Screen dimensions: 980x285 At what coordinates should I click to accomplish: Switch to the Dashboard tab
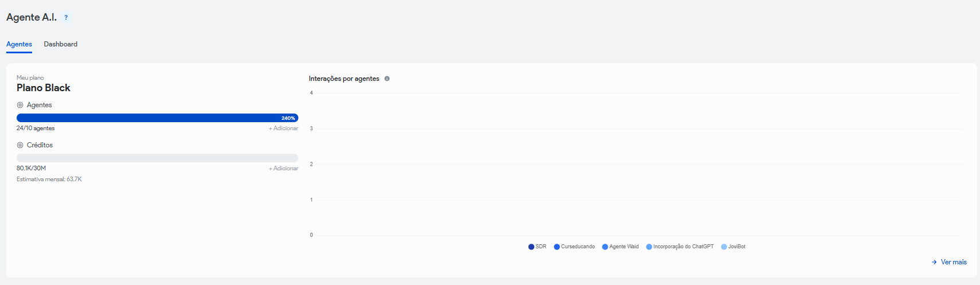[60, 44]
